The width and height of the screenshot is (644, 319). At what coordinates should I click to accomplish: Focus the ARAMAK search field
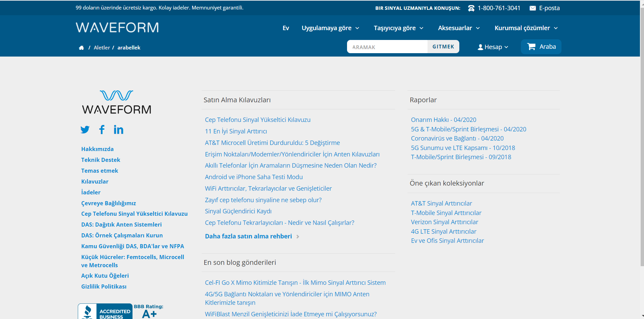(x=387, y=47)
